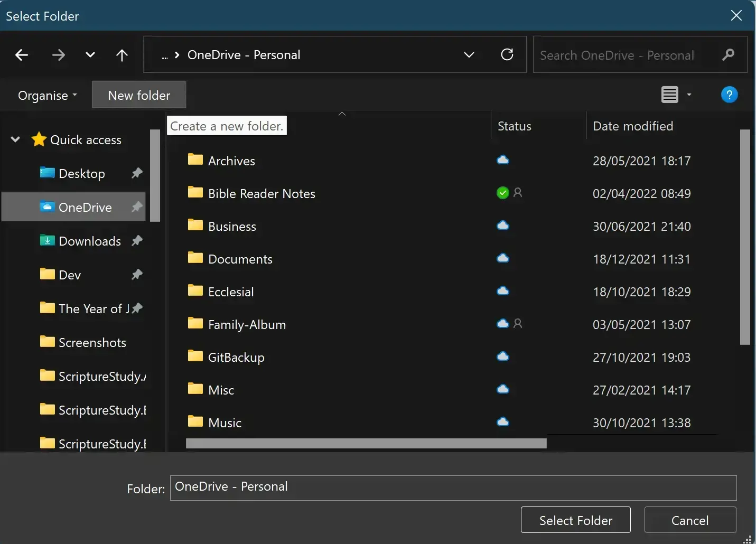Open the view options dropdown arrow
The height and width of the screenshot is (544, 756).
click(688, 95)
